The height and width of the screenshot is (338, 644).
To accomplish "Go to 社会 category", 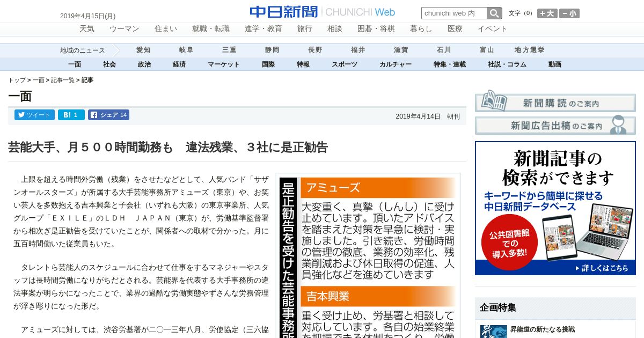I will [x=109, y=64].
